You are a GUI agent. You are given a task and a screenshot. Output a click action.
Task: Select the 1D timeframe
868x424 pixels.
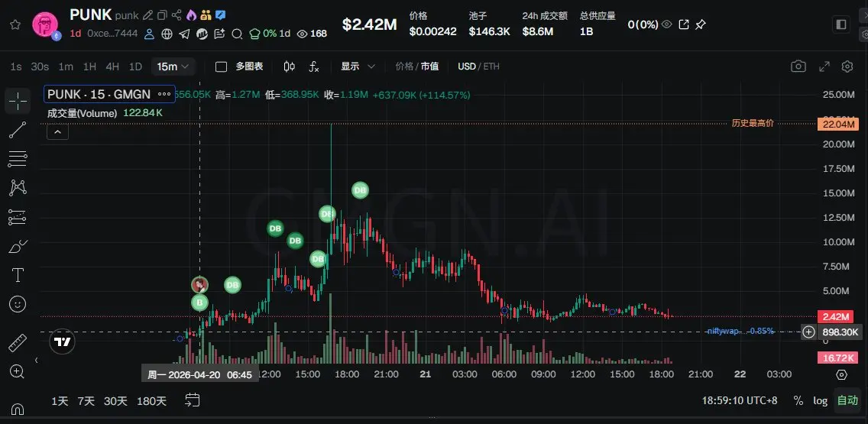(136, 67)
